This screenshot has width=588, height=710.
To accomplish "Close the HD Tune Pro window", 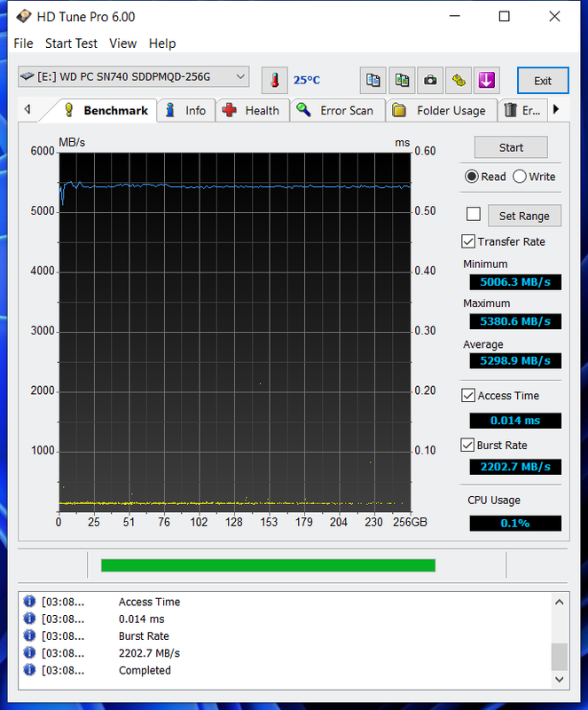I will [x=554, y=16].
